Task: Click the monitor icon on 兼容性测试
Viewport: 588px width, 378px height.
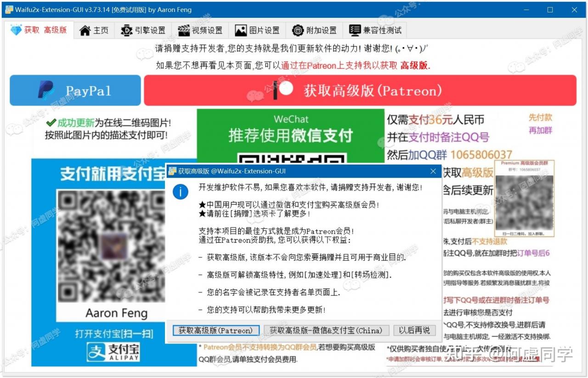Action: click(x=355, y=31)
